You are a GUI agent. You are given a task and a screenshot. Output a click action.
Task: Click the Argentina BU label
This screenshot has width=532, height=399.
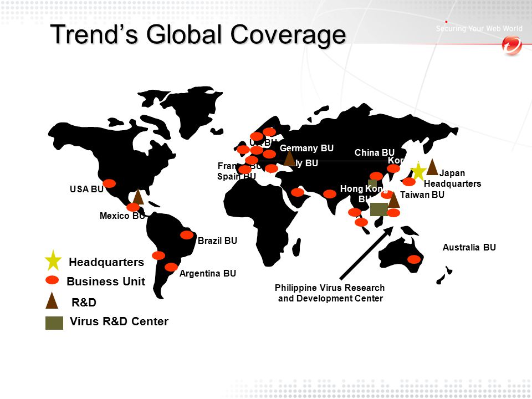click(x=208, y=273)
